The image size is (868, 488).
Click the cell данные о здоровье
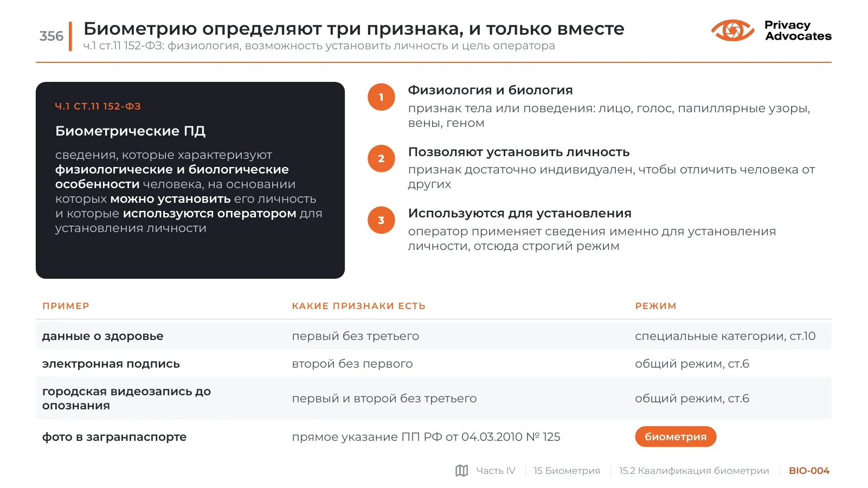(102, 336)
